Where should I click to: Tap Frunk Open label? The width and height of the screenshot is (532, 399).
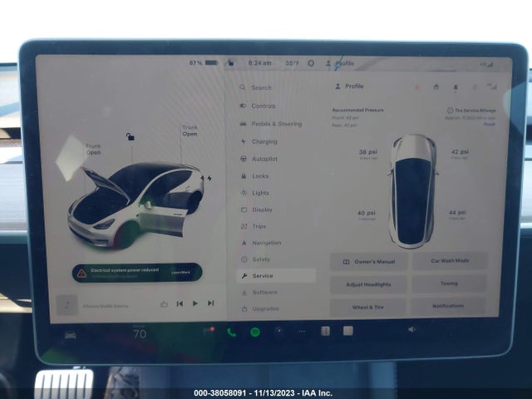click(x=93, y=150)
